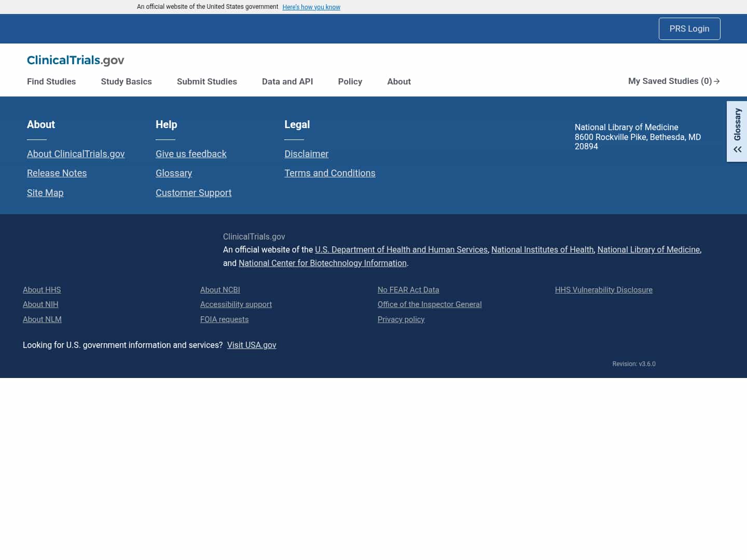Expand the Glossary side panel chevron
This screenshot has height=560, width=747.
[x=737, y=149]
